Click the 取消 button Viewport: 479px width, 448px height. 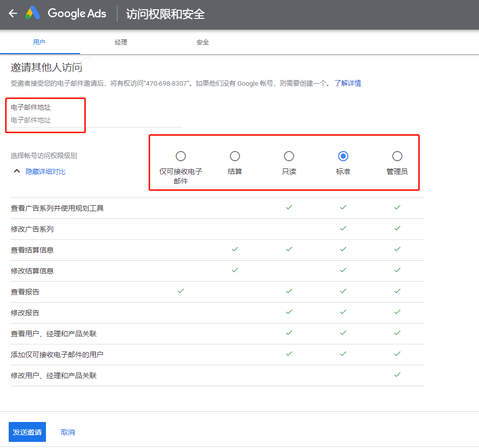(x=68, y=432)
